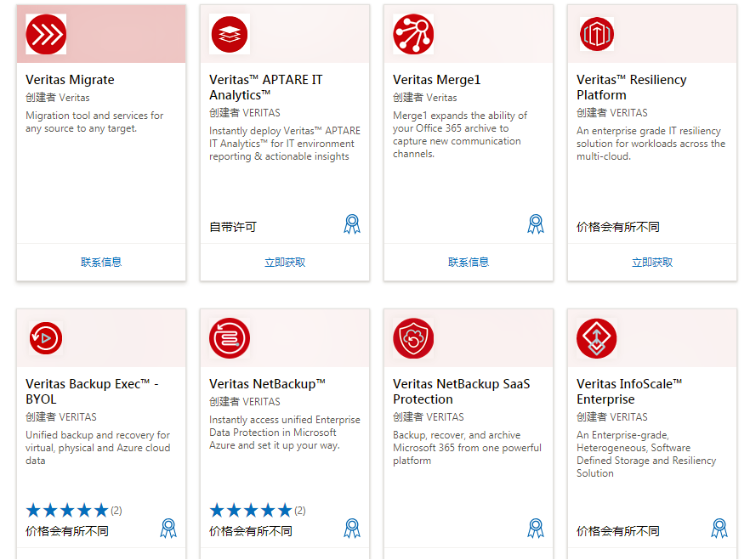Open Veritas NetBackup SaaS Protection title
Image resolution: width=750 pixels, height=560 pixels.
click(x=462, y=392)
